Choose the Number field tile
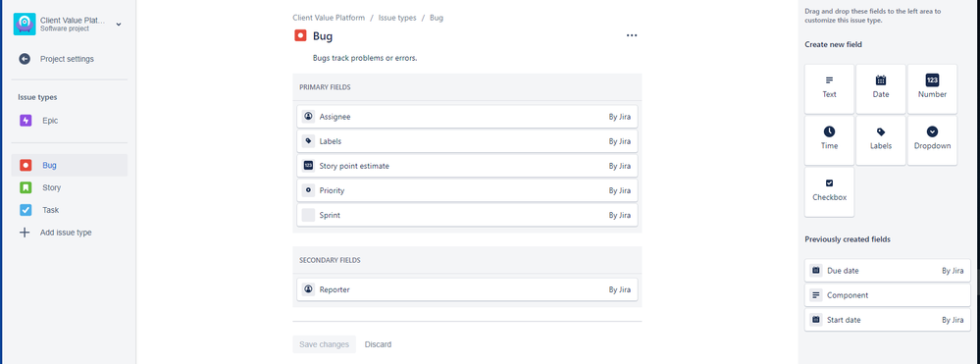The height and width of the screenshot is (364, 980). point(932,89)
